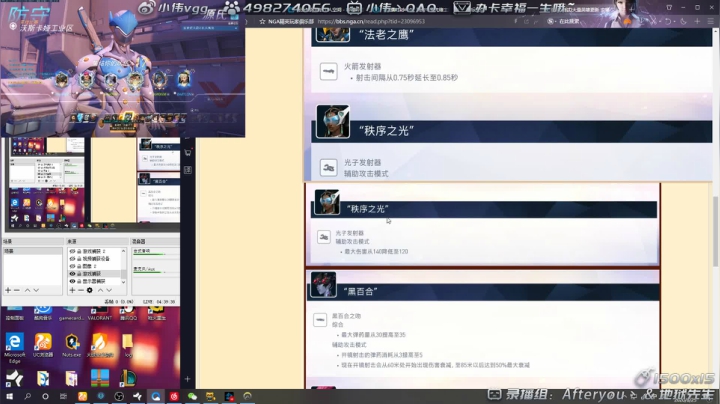Toggle the lock on 显示器捕获 source
This screenshot has width=720, height=404.
pos(79,281)
